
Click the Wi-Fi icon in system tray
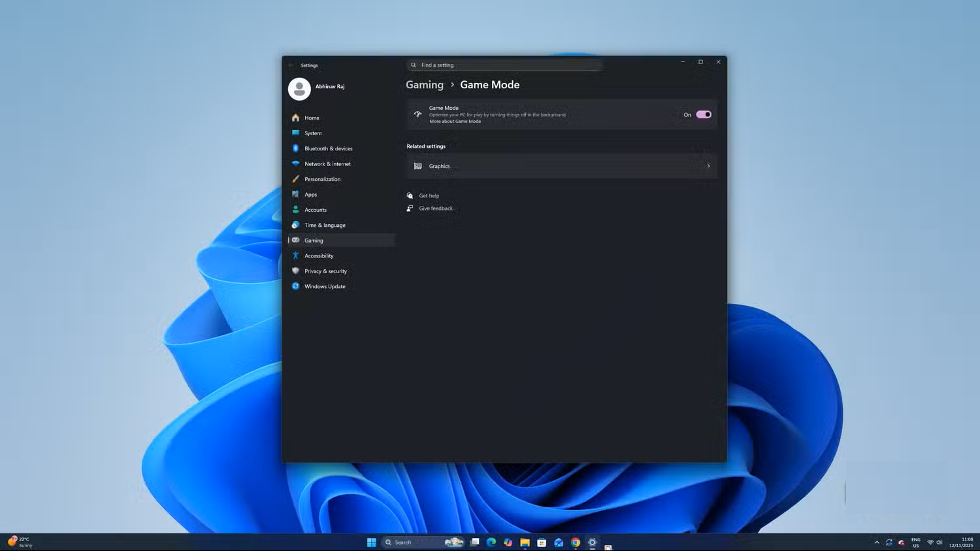click(930, 542)
